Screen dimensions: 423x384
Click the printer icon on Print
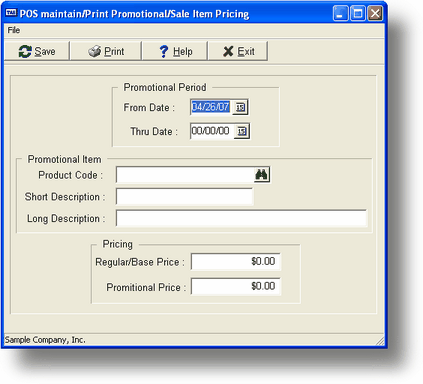(94, 51)
